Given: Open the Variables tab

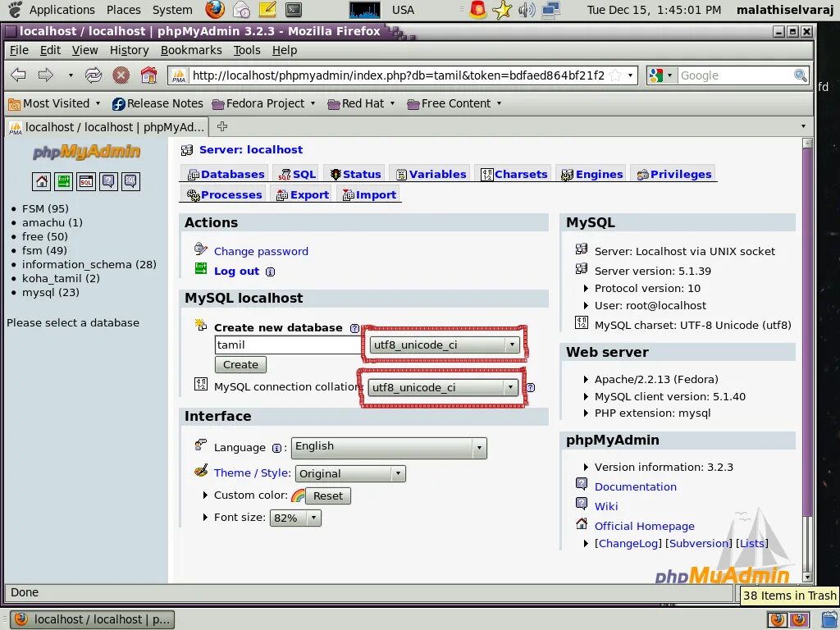Looking at the screenshot, I should pos(431,174).
